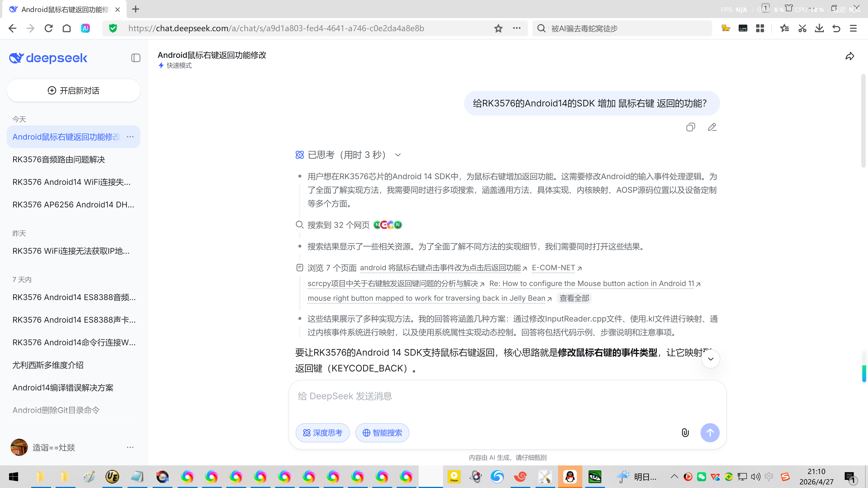This screenshot has height=488, width=868.
Task: Toggle the 深度思考 deep thinking mode
Action: click(323, 433)
